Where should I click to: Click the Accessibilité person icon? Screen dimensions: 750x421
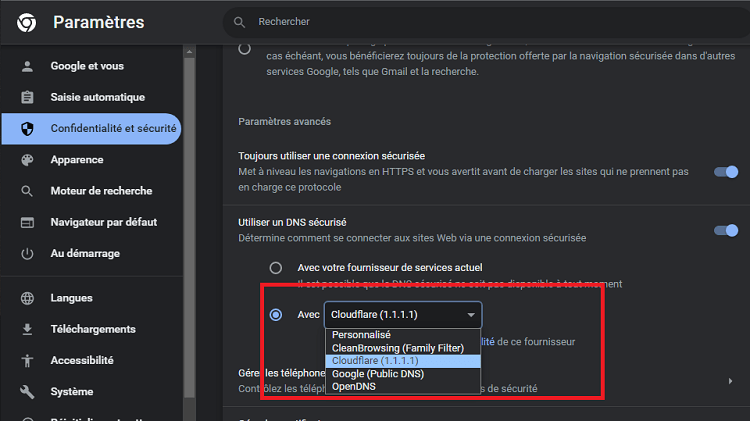click(x=27, y=360)
